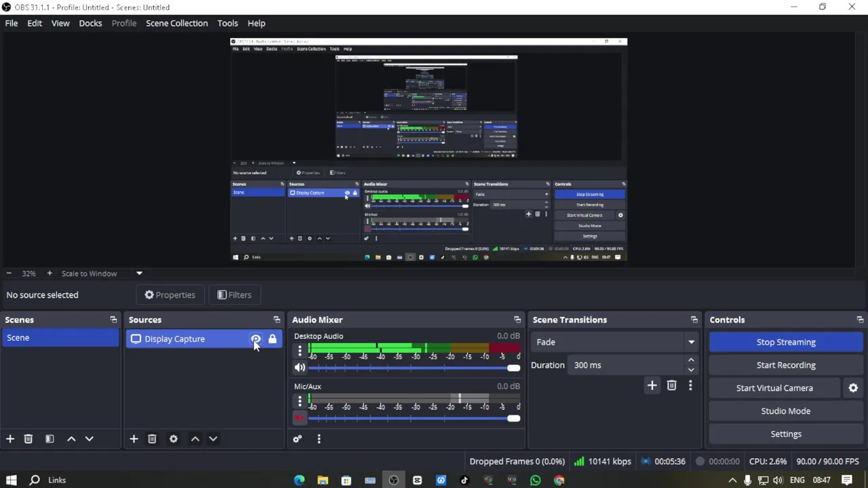Open notification center icon
The width and height of the screenshot is (868, 488).
tap(847, 481)
